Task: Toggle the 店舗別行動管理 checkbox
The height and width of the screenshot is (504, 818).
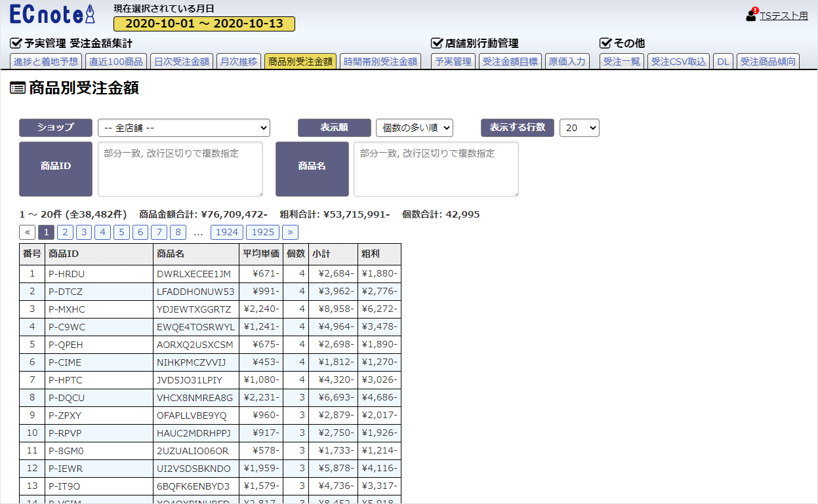Action: pos(437,43)
